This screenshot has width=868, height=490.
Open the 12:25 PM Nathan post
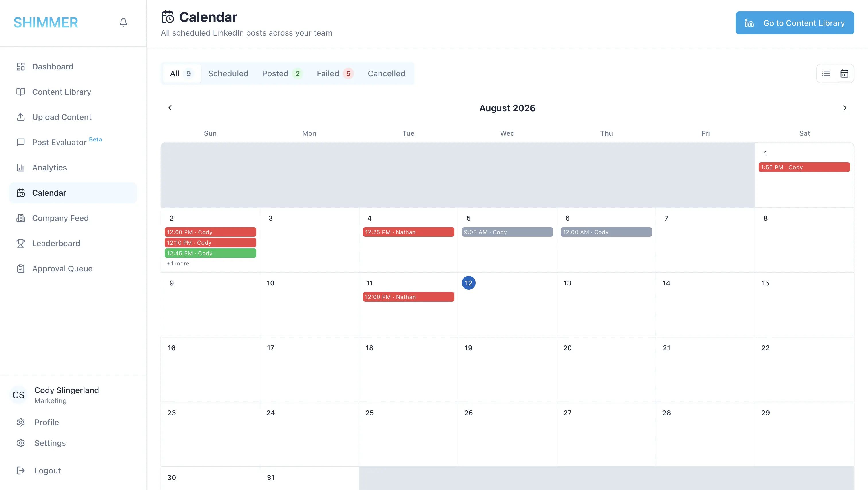click(x=408, y=232)
